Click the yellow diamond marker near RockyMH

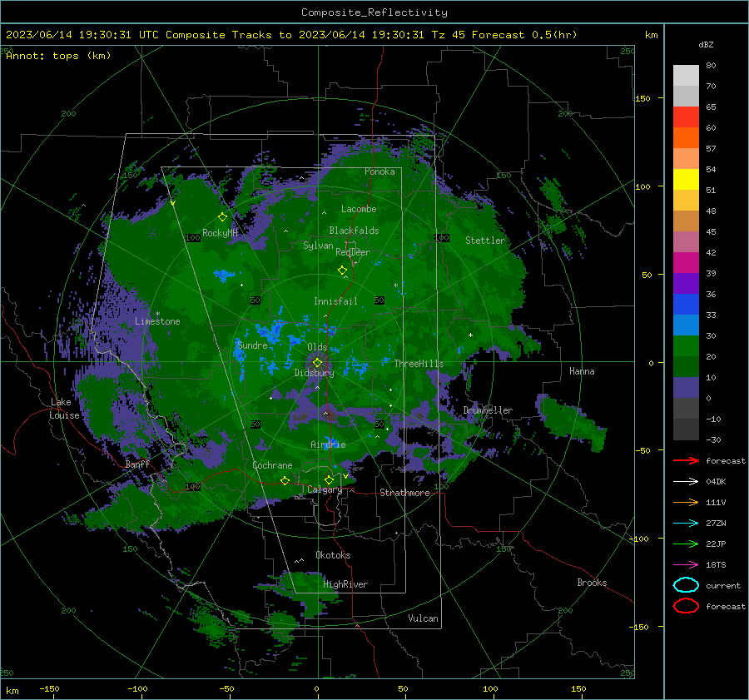point(222,217)
